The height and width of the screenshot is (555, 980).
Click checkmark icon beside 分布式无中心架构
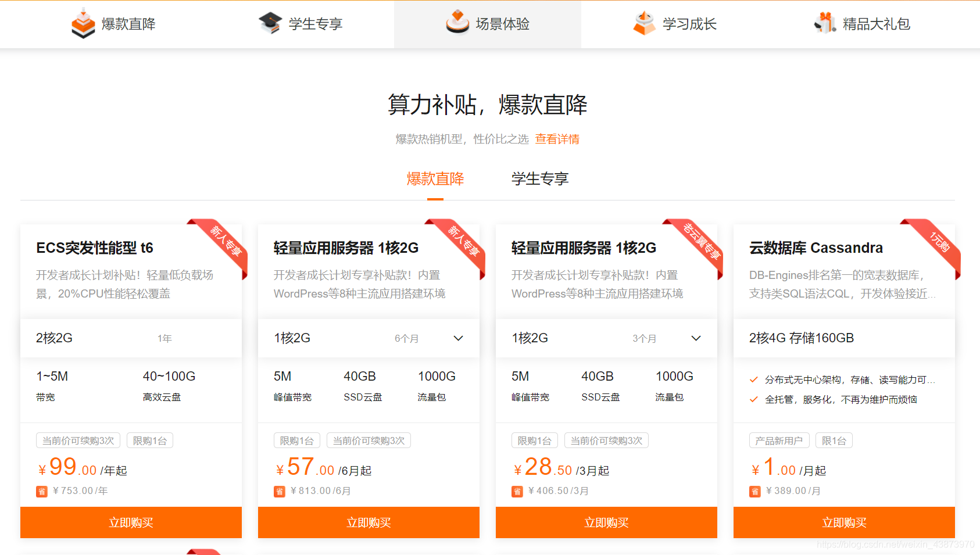(x=754, y=379)
